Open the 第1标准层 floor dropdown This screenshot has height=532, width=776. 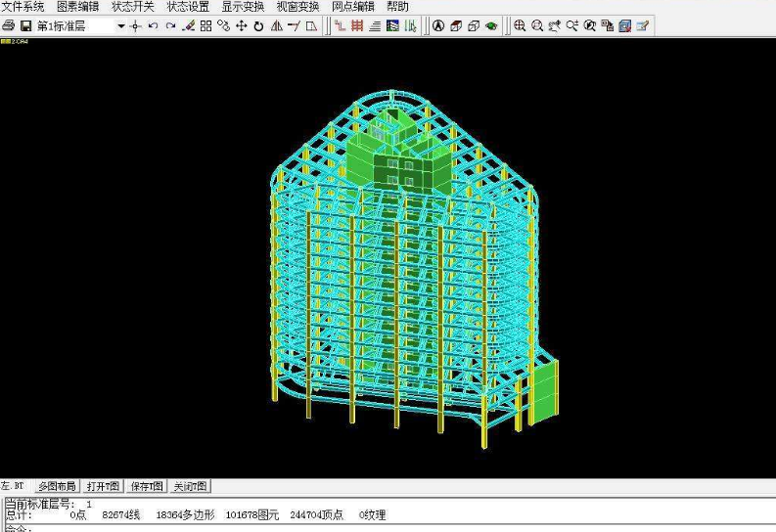[x=121, y=26]
